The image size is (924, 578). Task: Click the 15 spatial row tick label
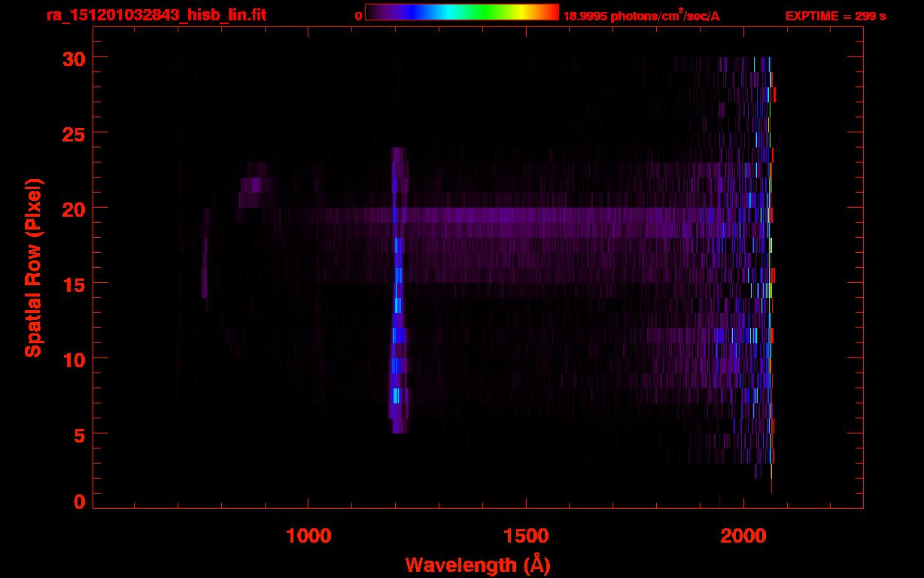point(74,284)
